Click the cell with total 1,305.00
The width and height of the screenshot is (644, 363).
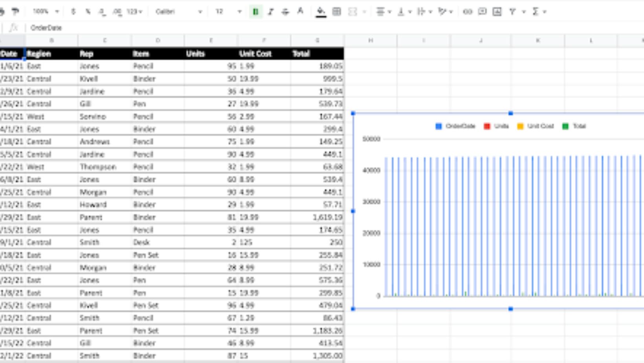[x=317, y=356]
